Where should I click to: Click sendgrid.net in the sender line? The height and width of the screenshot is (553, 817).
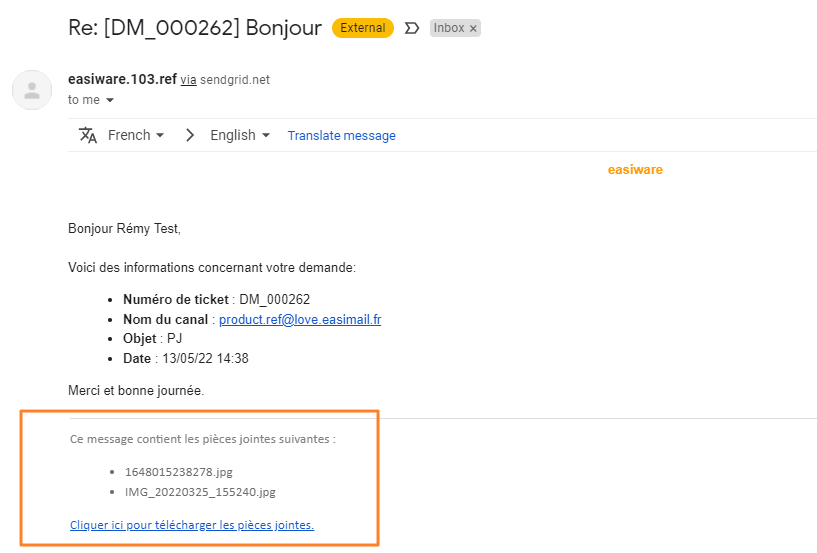tap(235, 80)
